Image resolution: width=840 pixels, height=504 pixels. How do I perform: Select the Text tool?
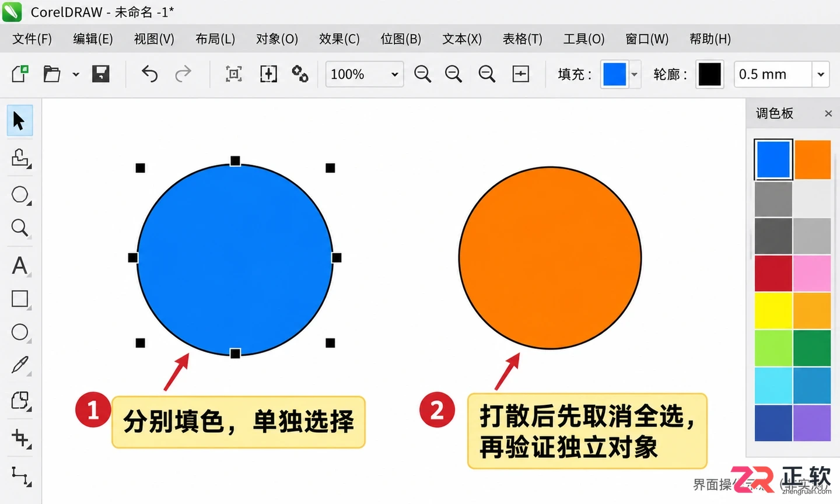click(20, 265)
